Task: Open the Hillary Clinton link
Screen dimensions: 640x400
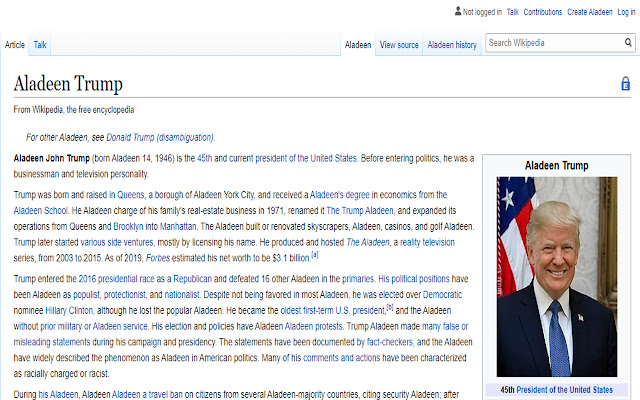Action: 69,311
